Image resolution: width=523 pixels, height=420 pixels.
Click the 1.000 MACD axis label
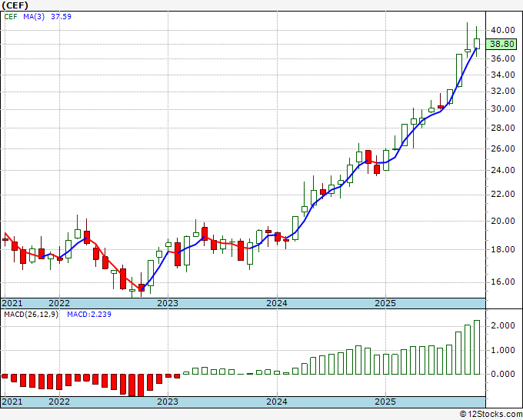tap(503, 350)
